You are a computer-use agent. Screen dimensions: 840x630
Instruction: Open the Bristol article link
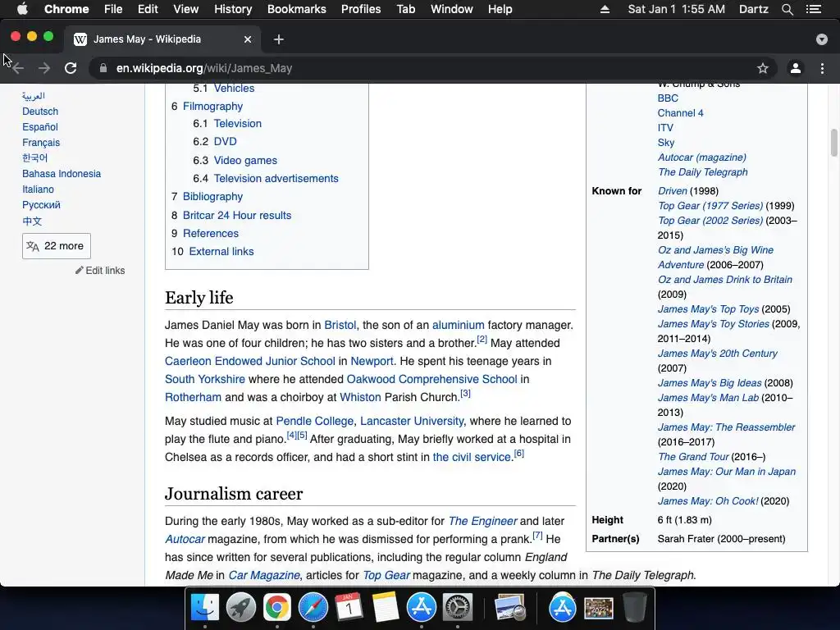coord(340,325)
